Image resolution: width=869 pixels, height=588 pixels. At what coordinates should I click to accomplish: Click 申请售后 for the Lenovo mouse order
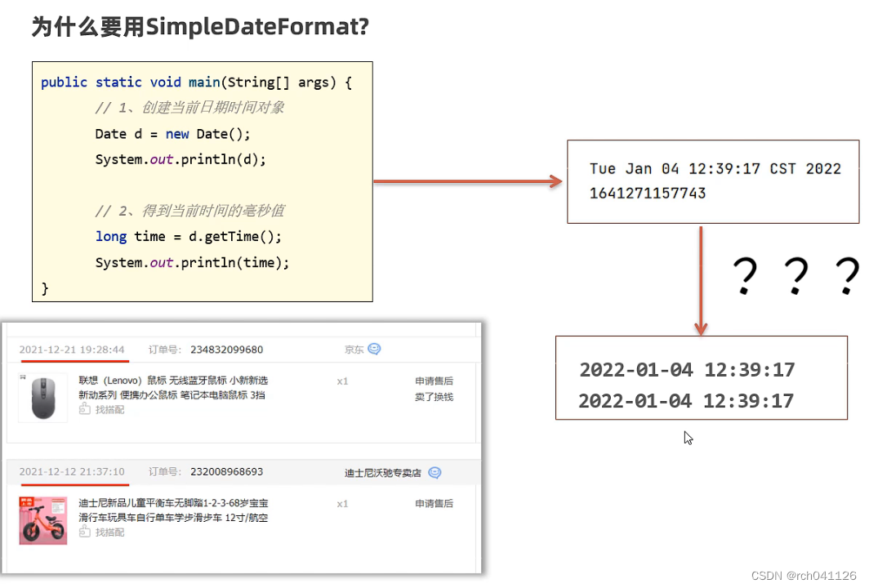[x=434, y=381]
